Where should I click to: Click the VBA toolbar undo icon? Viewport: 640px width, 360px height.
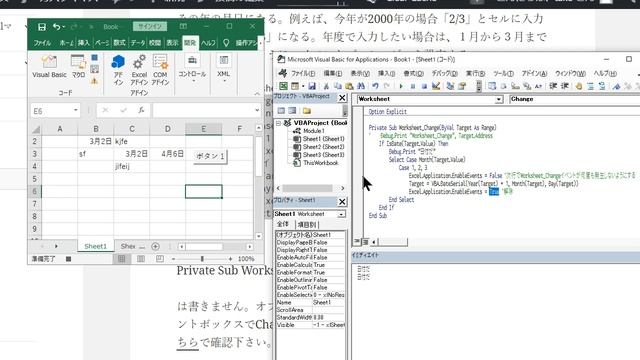click(375, 86)
